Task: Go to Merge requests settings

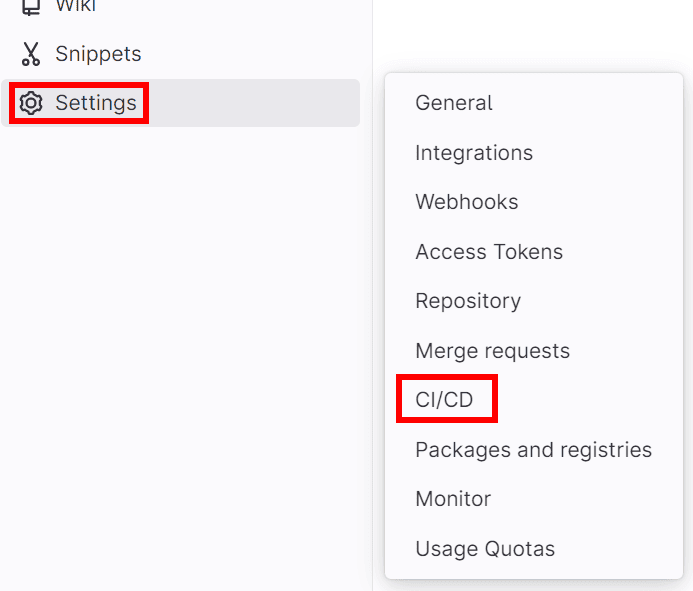Action: 492,351
